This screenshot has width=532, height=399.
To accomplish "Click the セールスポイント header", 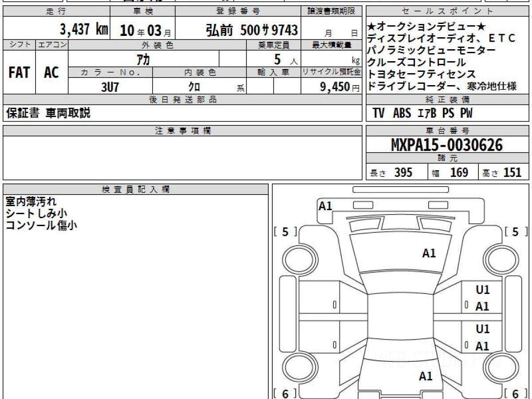I will (447, 12).
